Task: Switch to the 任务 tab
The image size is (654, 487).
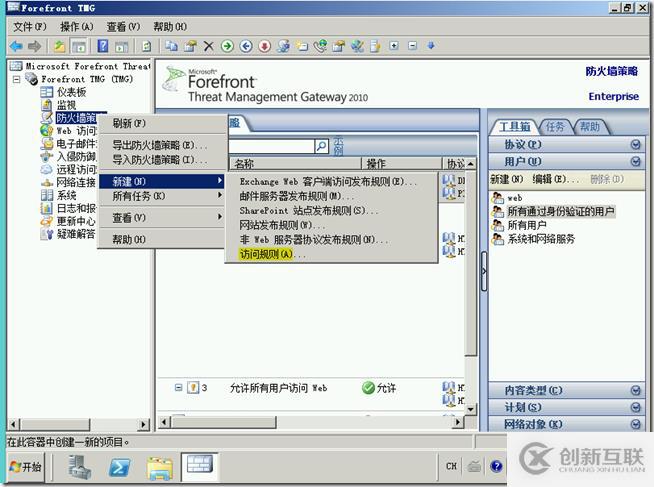Action: point(555,127)
